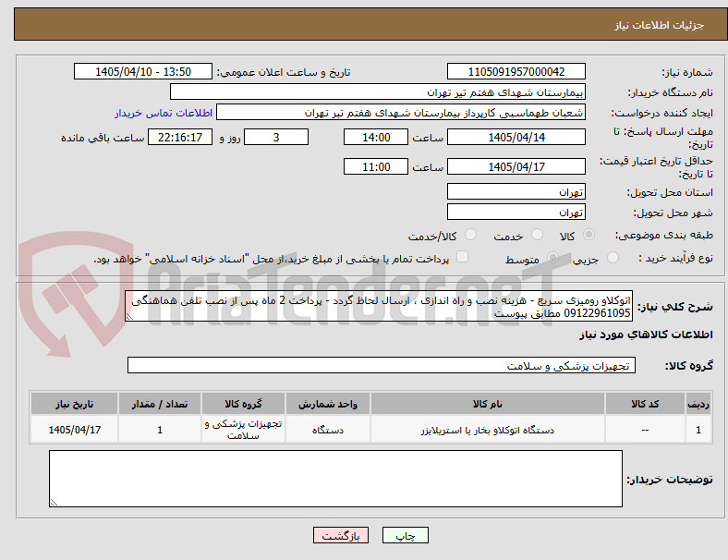Image resolution: width=728 pixels, height=560 pixels.
Task: Toggle the اسناد خزانه اسلامی payment checkbox
Action: [463, 257]
